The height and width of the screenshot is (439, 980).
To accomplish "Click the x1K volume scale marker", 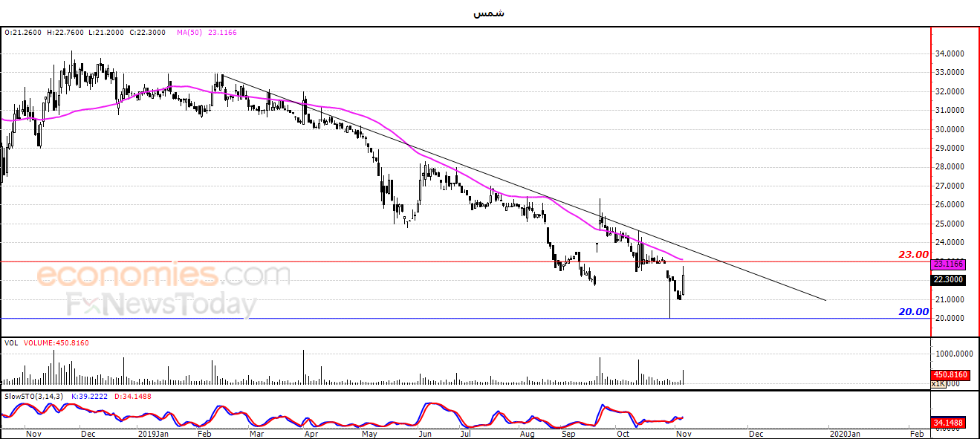I will (x=938, y=384).
